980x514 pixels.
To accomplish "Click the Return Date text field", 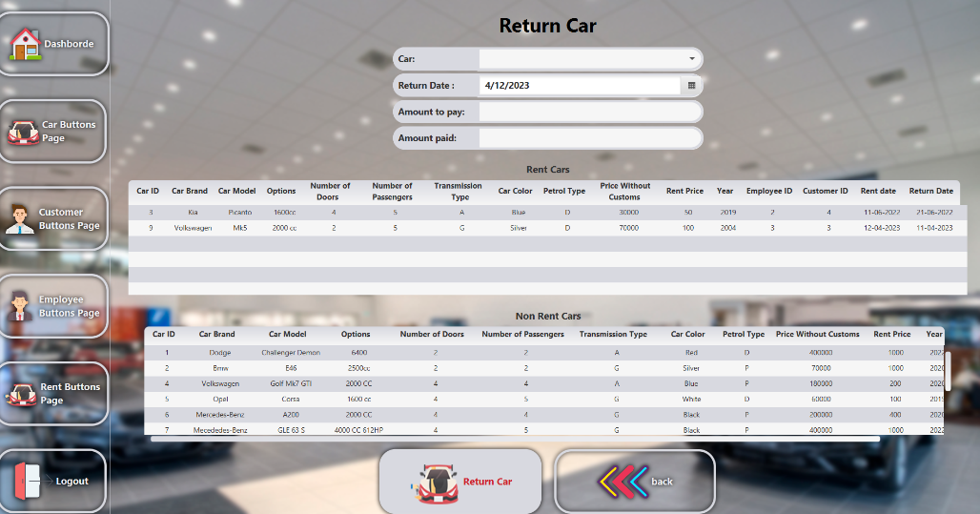I will 580,86.
